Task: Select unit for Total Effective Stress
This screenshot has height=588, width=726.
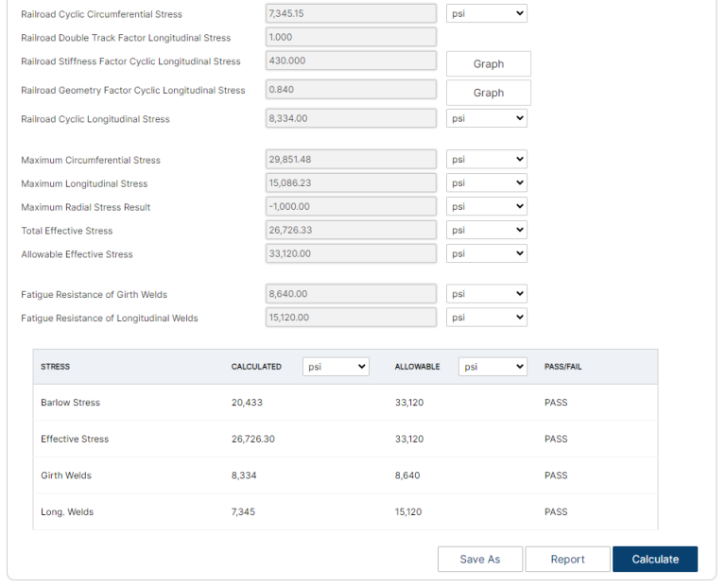Action: pos(486,231)
